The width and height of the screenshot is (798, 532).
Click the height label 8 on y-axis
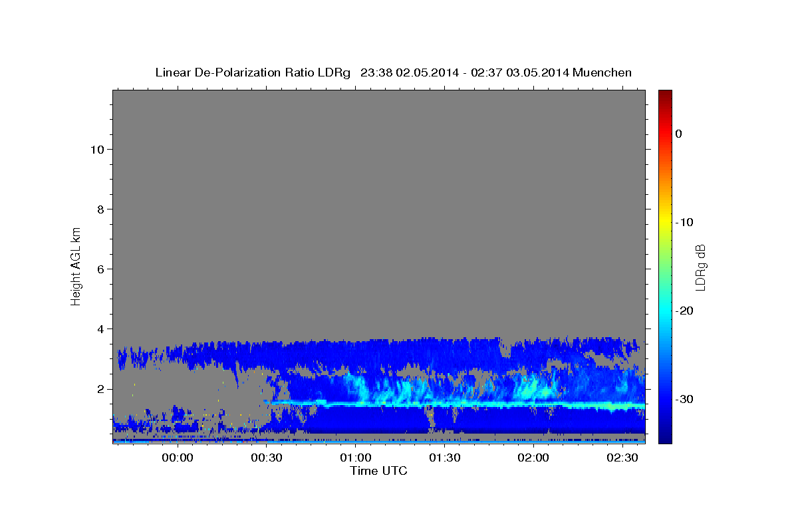[x=100, y=209]
